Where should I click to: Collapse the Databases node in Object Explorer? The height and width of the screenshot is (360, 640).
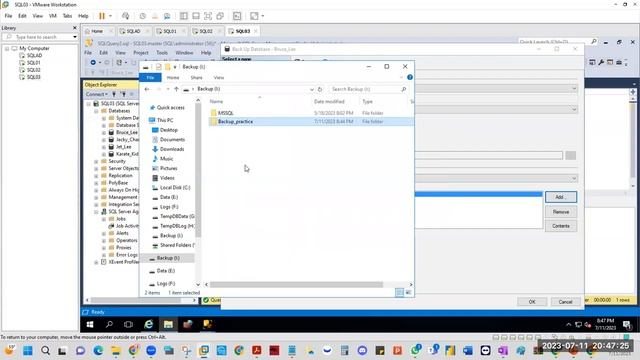[x=96, y=111]
